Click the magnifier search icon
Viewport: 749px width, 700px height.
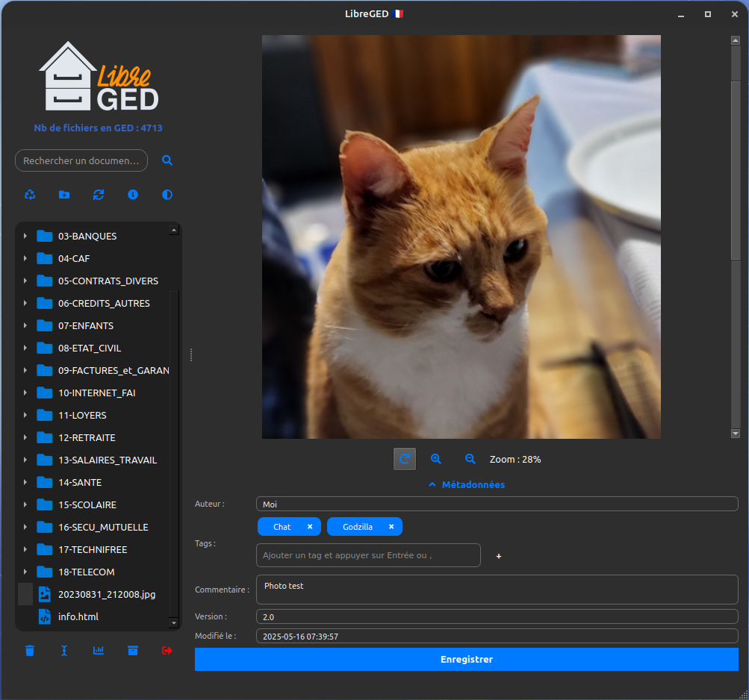(x=167, y=160)
